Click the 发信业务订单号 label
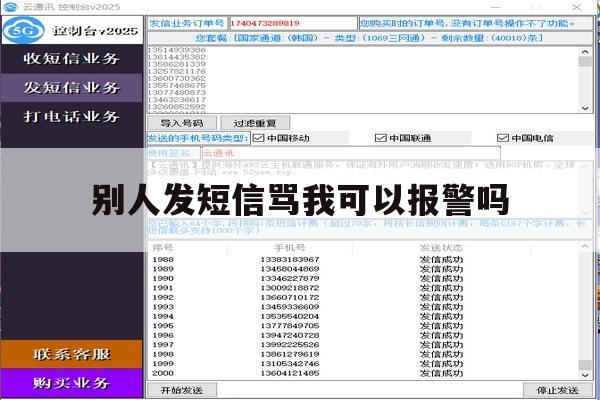The height and width of the screenshot is (400, 600). [x=187, y=23]
